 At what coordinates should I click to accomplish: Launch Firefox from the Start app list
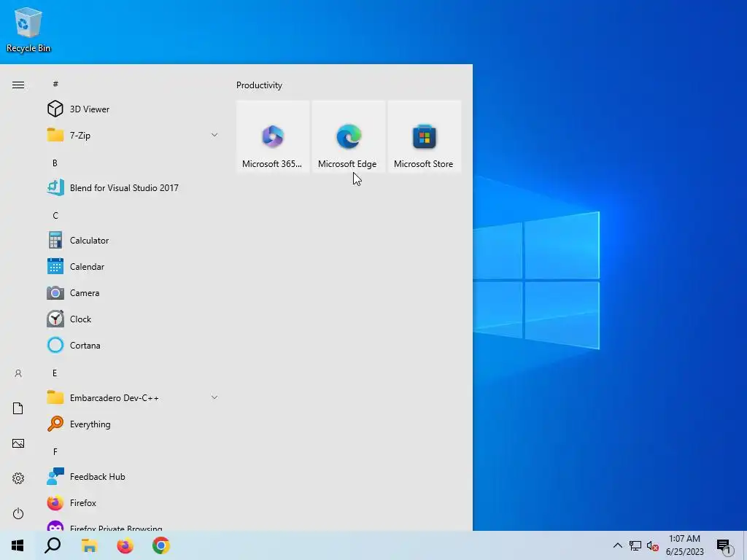click(x=132, y=503)
